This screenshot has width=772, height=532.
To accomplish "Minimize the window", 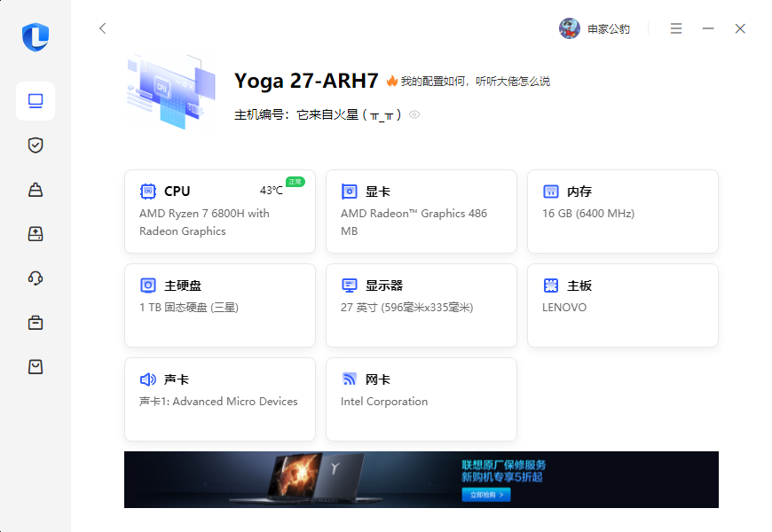I will click(x=708, y=28).
